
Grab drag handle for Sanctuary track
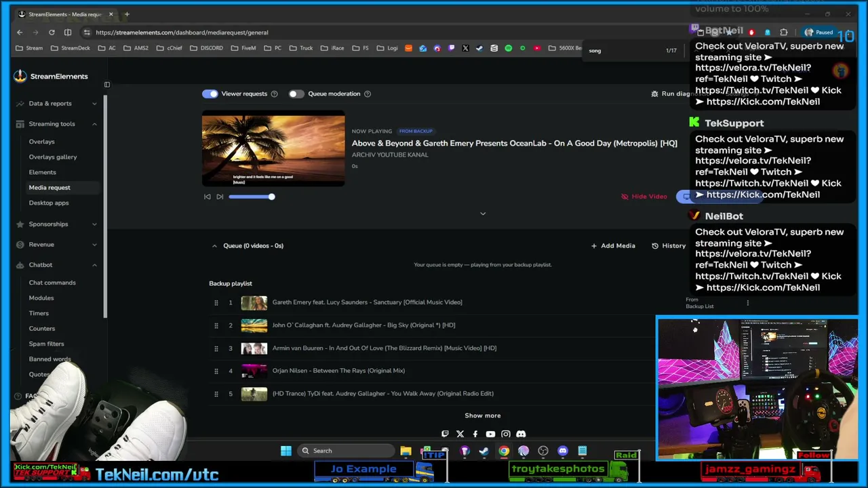pyautogui.click(x=216, y=302)
